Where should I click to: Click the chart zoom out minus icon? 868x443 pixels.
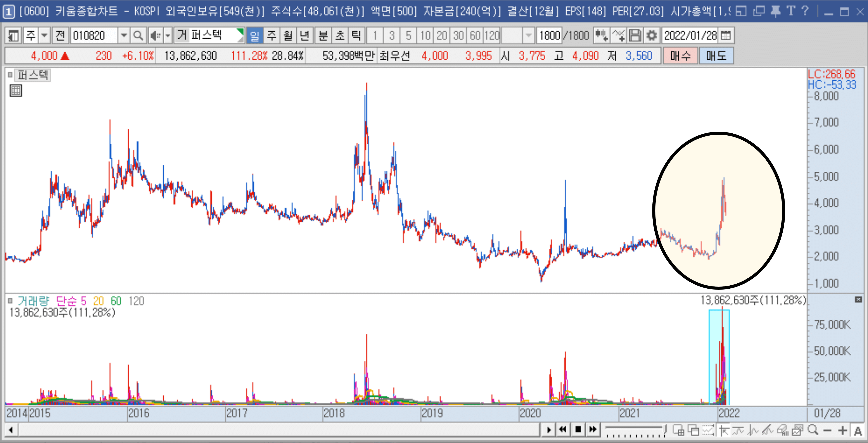click(827, 430)
